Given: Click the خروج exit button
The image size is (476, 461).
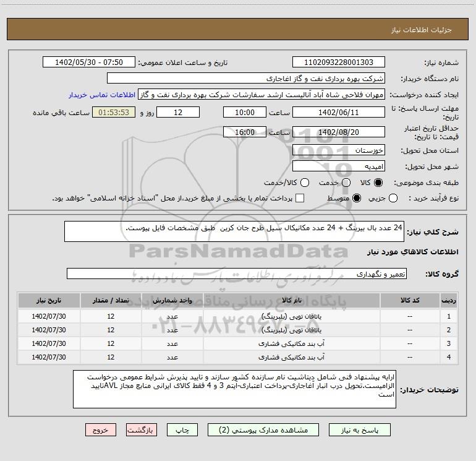Looking at the screenshot, I should coord(101,430).
